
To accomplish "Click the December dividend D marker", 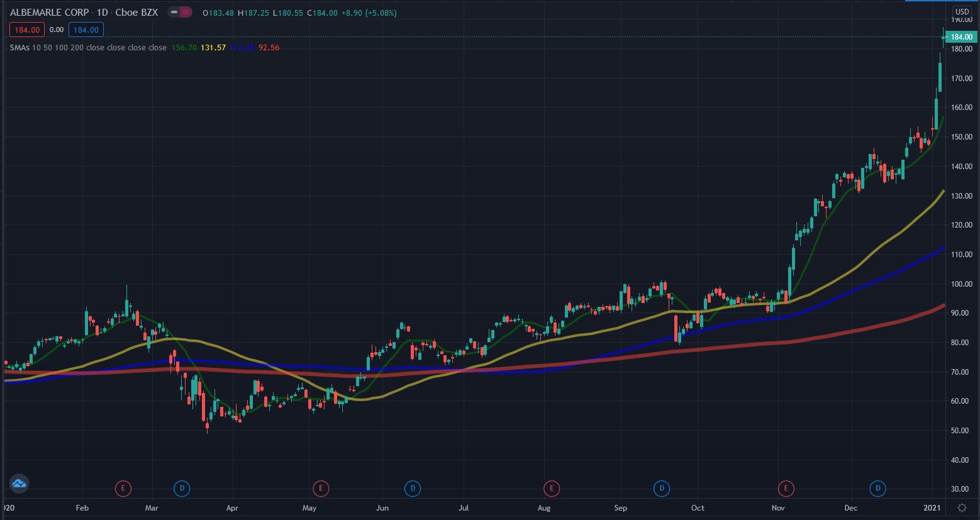I will pyautogui.click(x=876, y=488).
